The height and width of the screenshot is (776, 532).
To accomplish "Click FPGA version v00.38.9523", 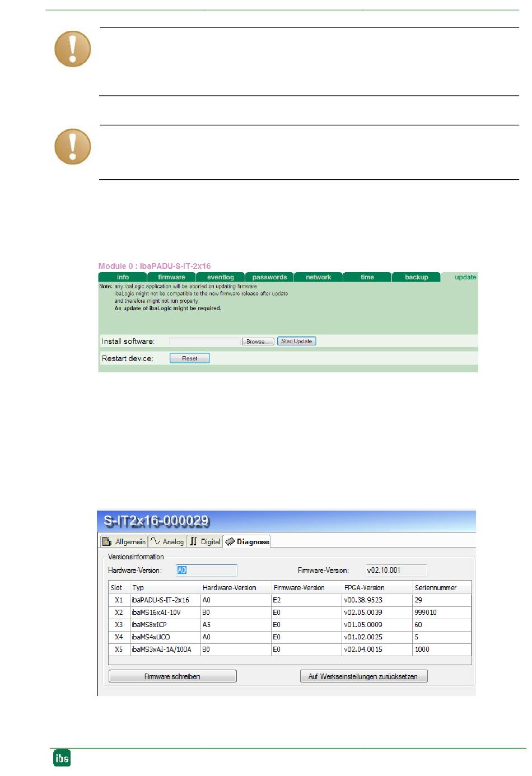I will 377,600.
